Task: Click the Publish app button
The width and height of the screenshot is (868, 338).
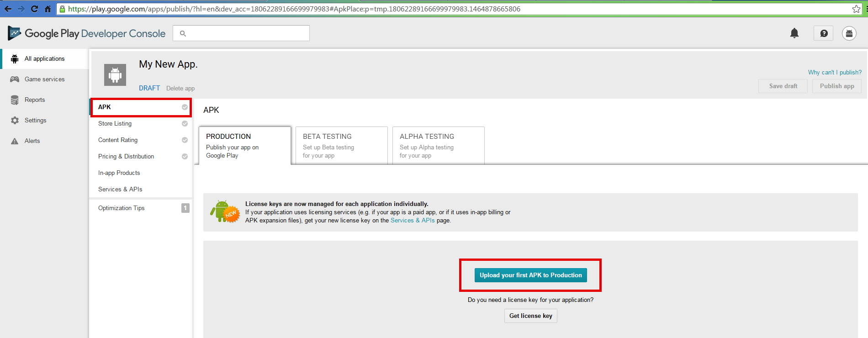Action: click(837, 86)
